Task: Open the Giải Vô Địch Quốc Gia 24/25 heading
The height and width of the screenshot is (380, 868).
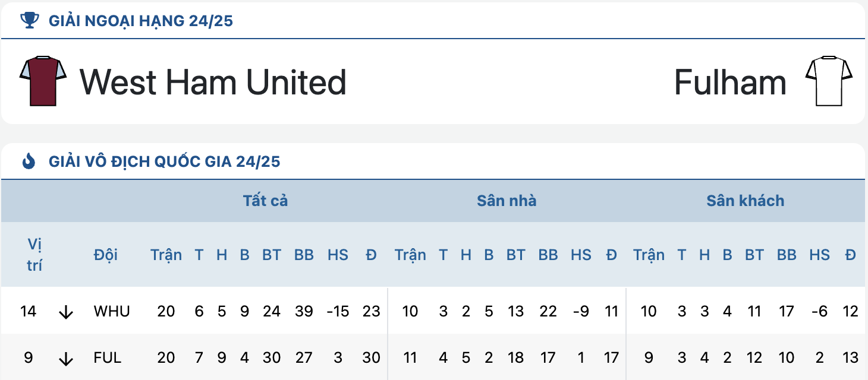Action: (164, 161)
